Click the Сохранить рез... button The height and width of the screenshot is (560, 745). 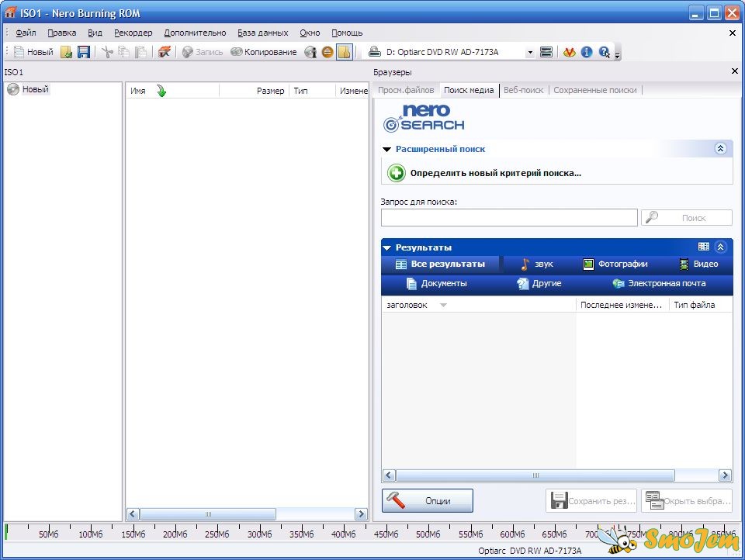click(591, 500)
